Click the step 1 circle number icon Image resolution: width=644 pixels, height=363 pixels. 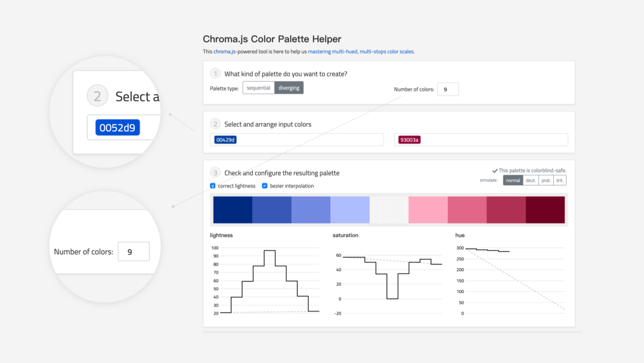coord(215,73)
